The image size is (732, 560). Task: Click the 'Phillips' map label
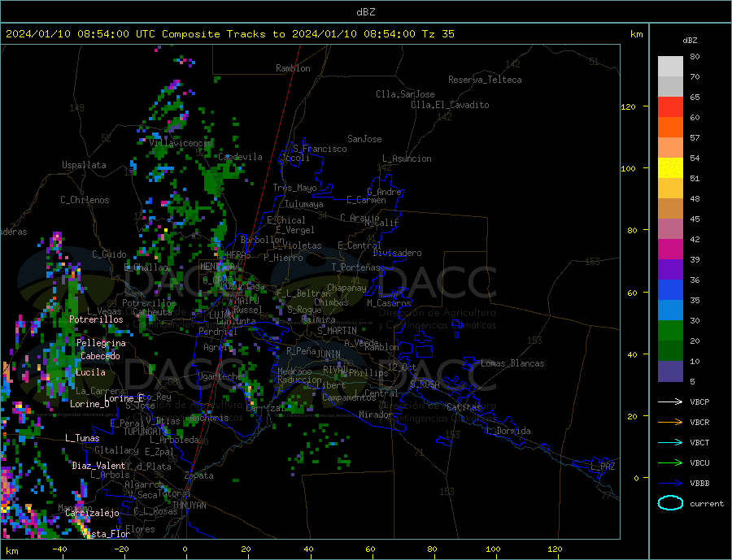(x=368, y=373)
